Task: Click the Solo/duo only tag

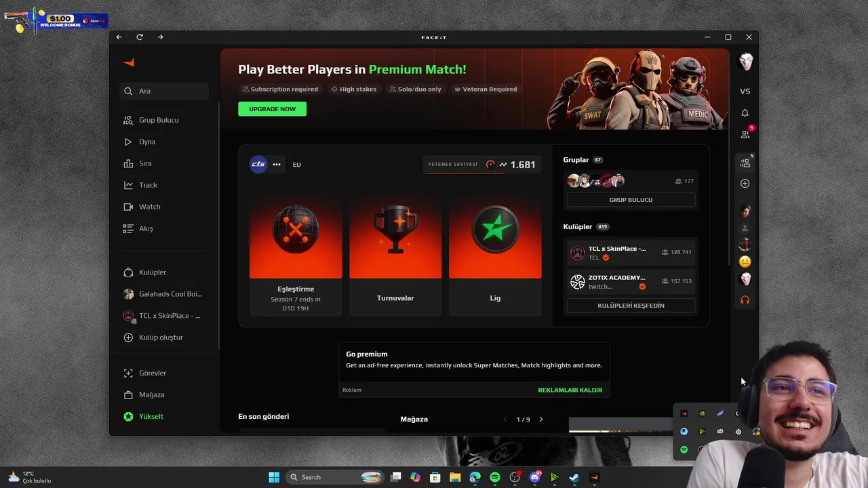Action: coord(415,89)
